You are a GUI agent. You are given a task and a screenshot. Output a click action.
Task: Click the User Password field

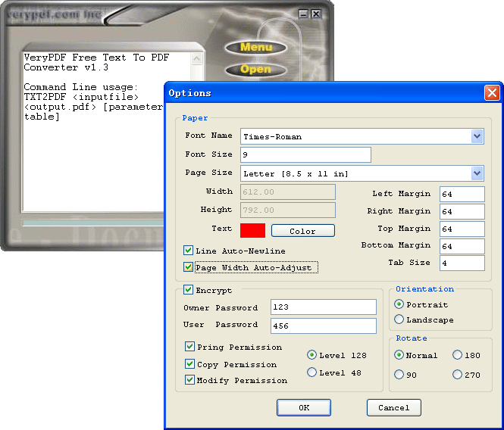point(324,326)
